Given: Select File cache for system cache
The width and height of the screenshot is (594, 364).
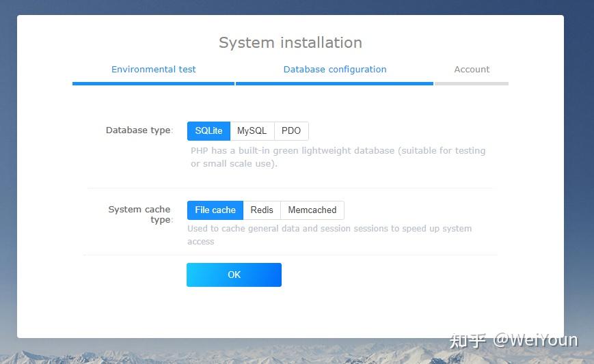Looking at the screenshot, I should tap(215, 210).
